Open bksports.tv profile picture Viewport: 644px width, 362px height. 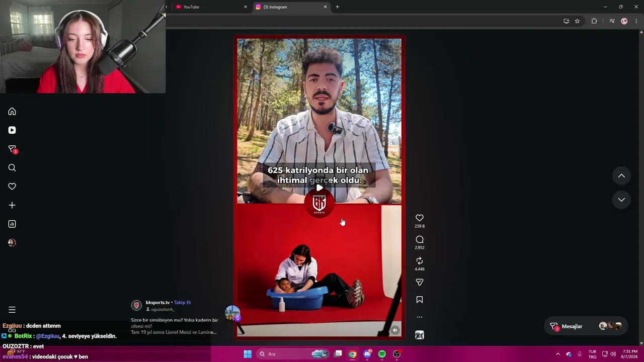136,306
